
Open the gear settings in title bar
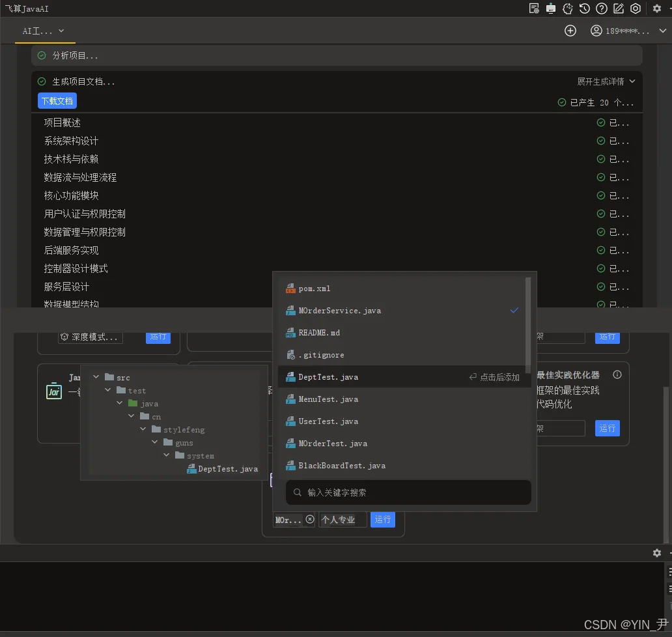657,8
